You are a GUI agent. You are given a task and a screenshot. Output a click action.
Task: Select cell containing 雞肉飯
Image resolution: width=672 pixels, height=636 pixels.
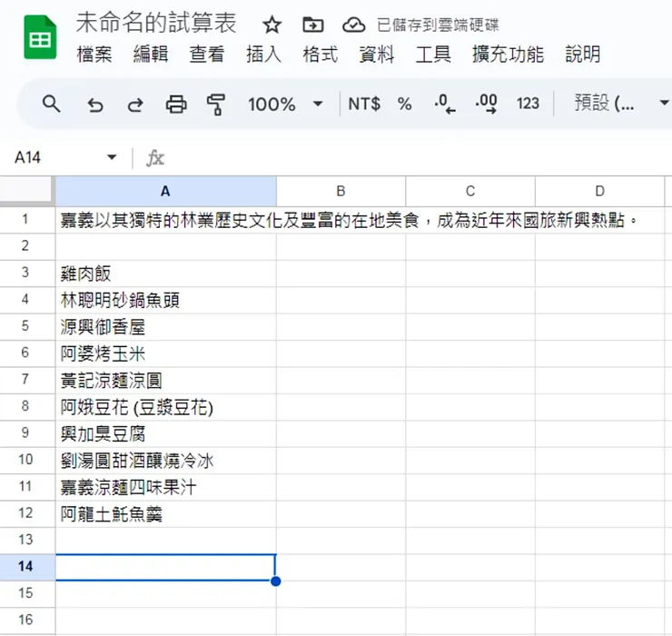(x=166, y=273)
